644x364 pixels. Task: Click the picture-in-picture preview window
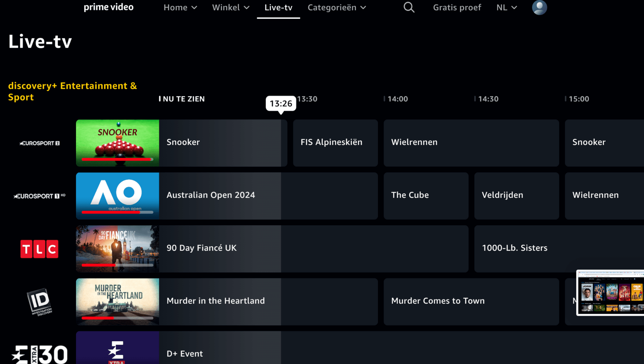[x=610, y=292]
